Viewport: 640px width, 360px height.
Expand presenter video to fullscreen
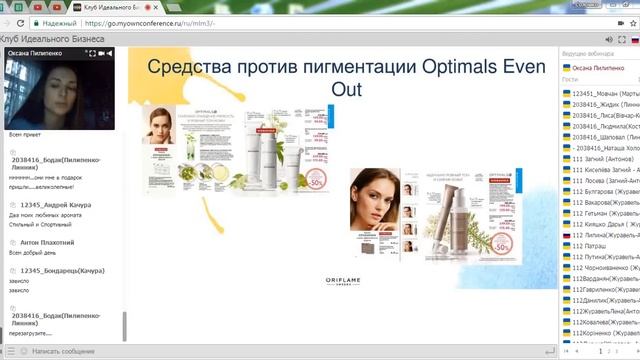pyautogui.click(x=93, y=53)
